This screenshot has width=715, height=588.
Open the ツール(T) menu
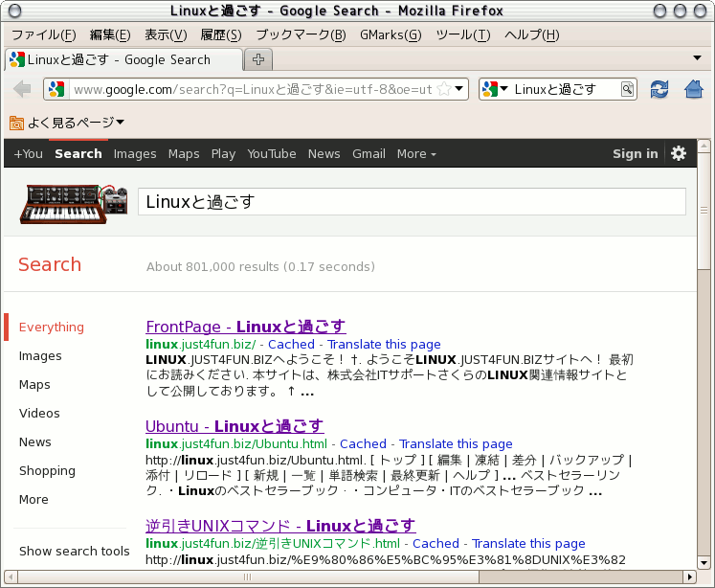coord(462,34)
